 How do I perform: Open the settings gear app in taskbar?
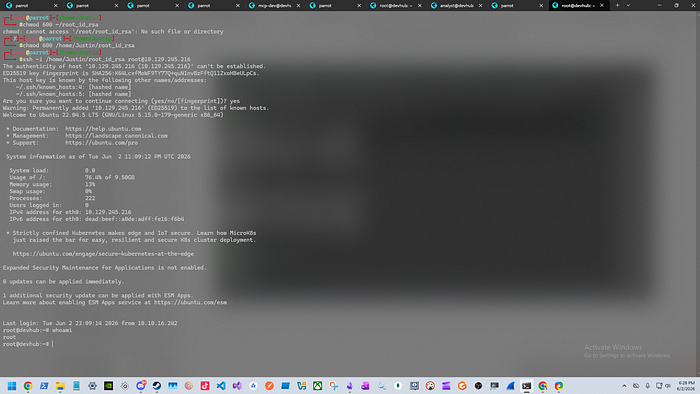pyautogui.click(x=92, y=386)
